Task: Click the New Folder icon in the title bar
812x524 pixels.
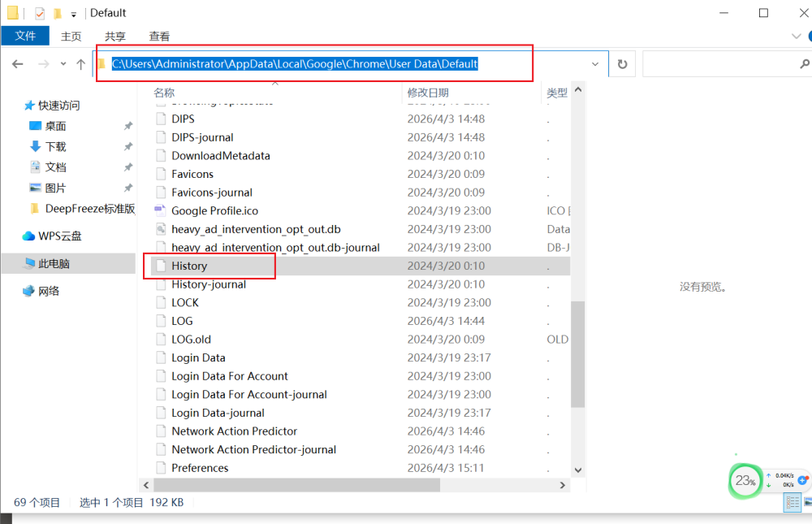Action: (x=57, y=14)
